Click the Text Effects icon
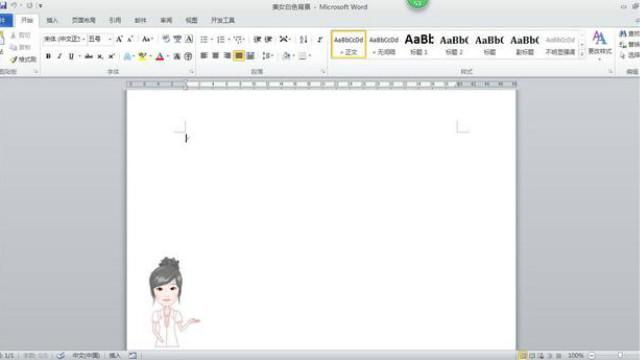Screen dimensions: 640x360 pyautogui.click(x=127, y=56)
